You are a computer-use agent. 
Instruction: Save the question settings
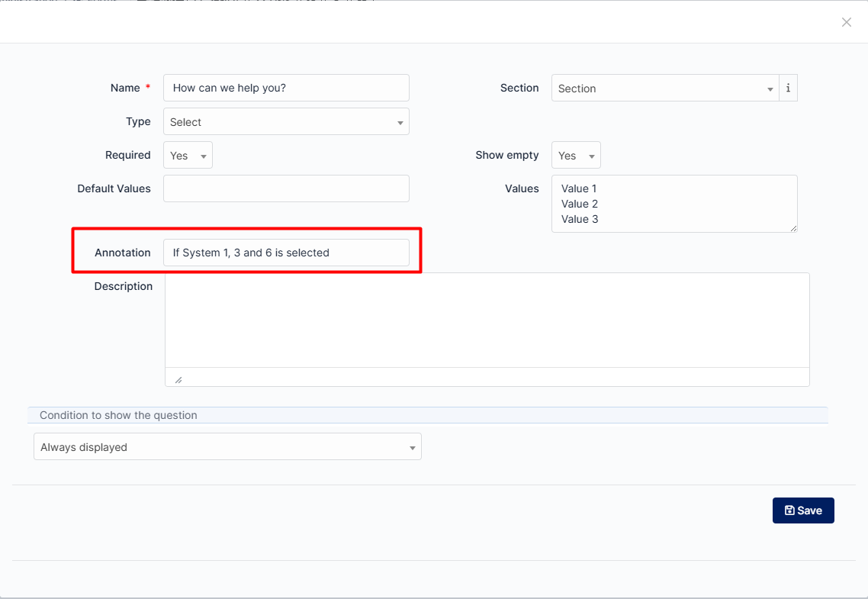[x=803, y=510]
